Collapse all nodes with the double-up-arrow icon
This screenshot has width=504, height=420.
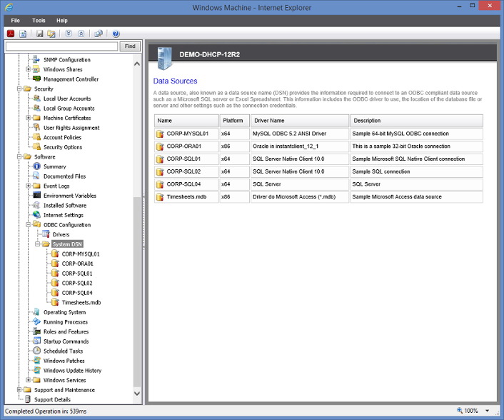(81, 34)
